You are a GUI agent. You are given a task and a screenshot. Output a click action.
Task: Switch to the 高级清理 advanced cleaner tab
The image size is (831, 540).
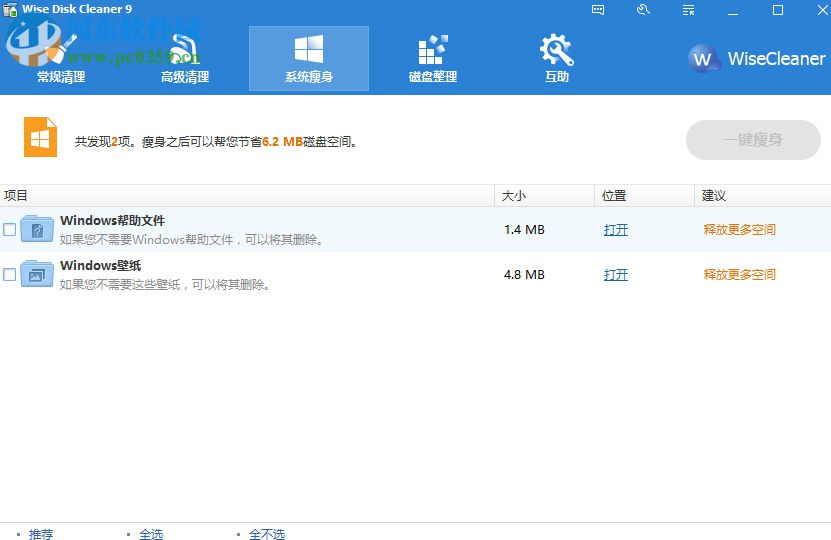[185, 58]
